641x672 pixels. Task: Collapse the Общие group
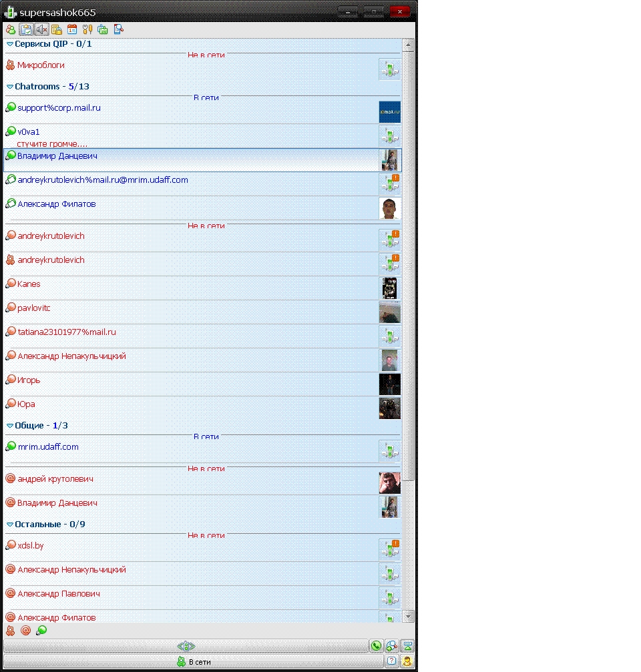pos(10,426)
